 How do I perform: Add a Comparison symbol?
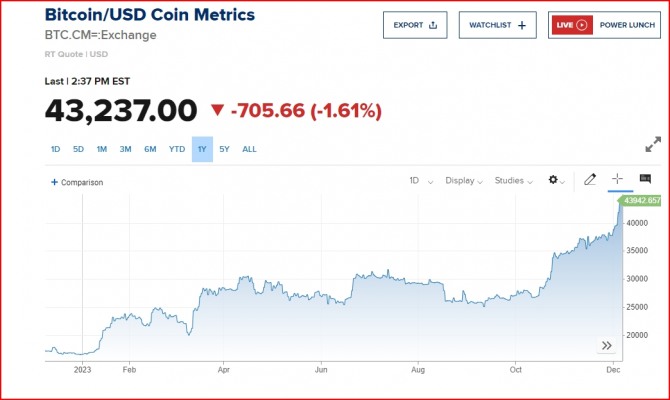click(x=77, y=182)
